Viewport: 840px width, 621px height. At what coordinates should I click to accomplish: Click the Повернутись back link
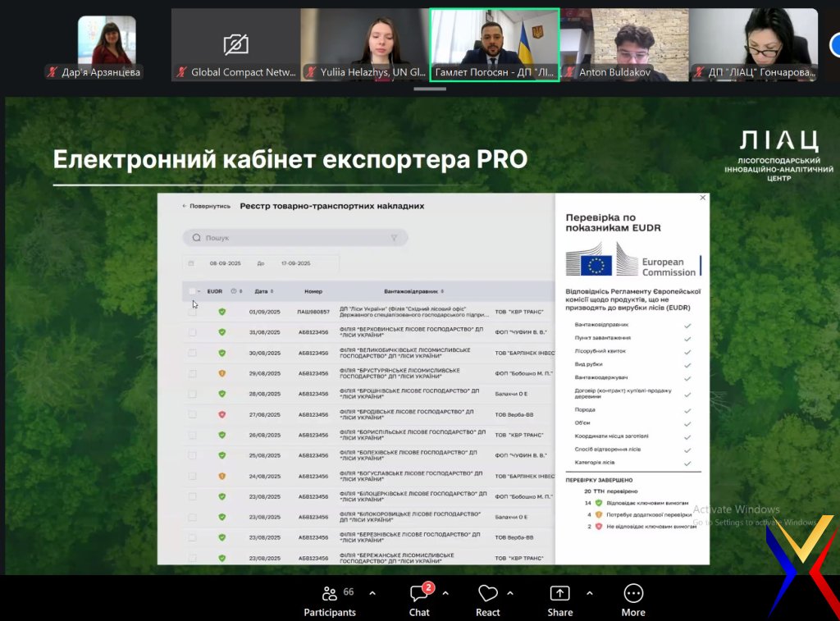coord(206,207)
